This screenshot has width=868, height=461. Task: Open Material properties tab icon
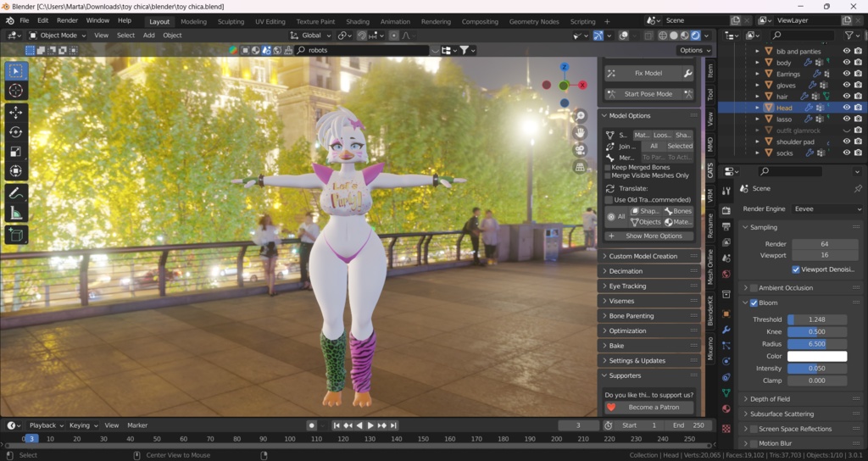726,409
